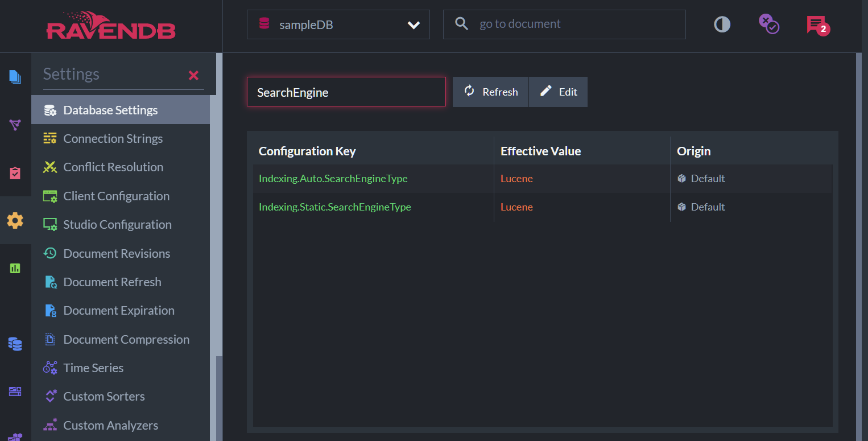Open Time Series menu item
868x441 pixels.
coord(121,368)
